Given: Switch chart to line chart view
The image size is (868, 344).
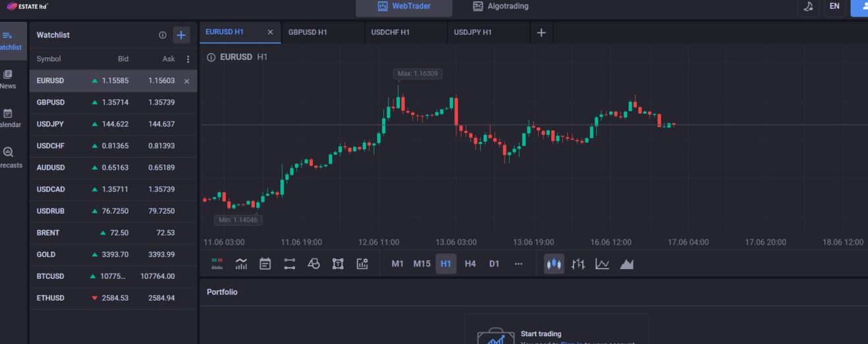Looking at the screenshot, I should [x=602, y=264].
